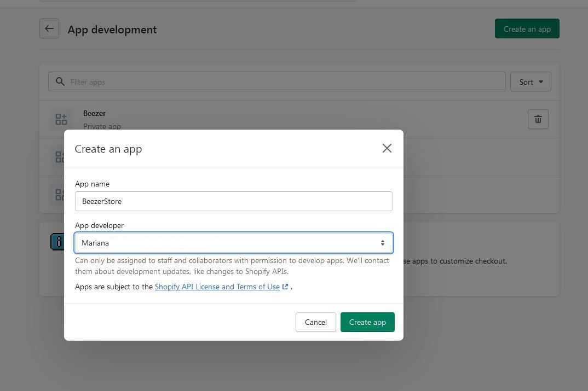
Task: Click the App name field label
Action: pyautogui.click(x=92, y=184)
